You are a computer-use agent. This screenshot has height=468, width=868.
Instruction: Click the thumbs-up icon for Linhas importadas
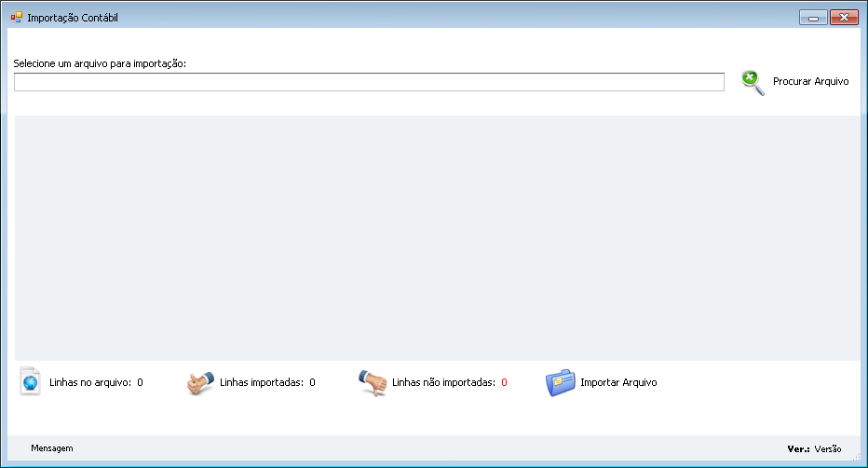(x=200, y=383)
